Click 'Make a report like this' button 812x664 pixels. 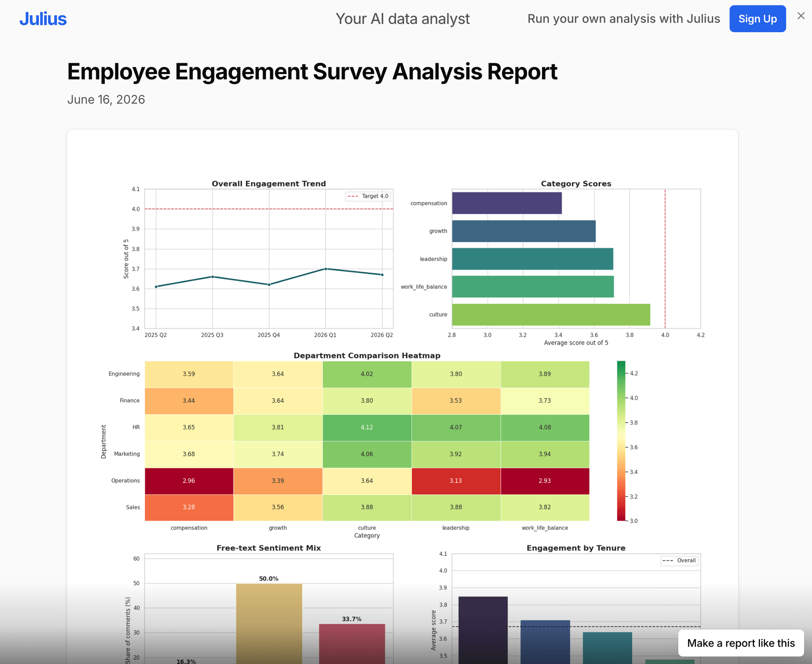(741, 643)
